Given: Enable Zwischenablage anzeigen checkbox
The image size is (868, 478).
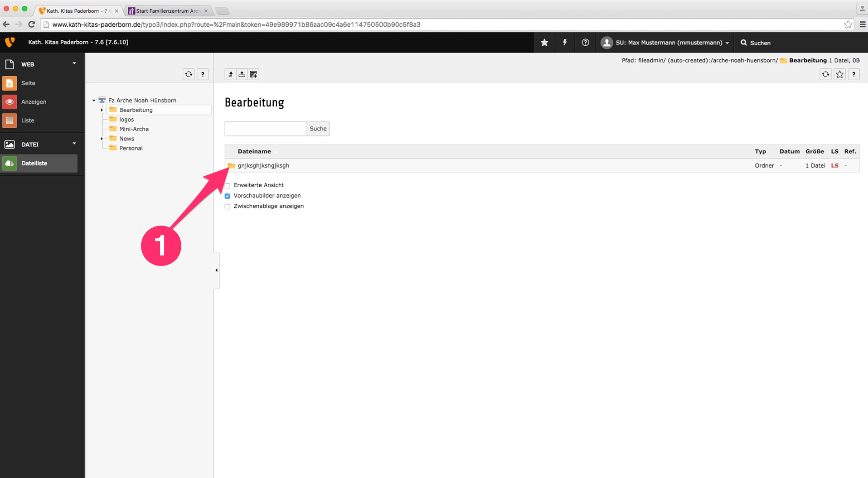Looking at the screenshot, I should coord(228,207).
